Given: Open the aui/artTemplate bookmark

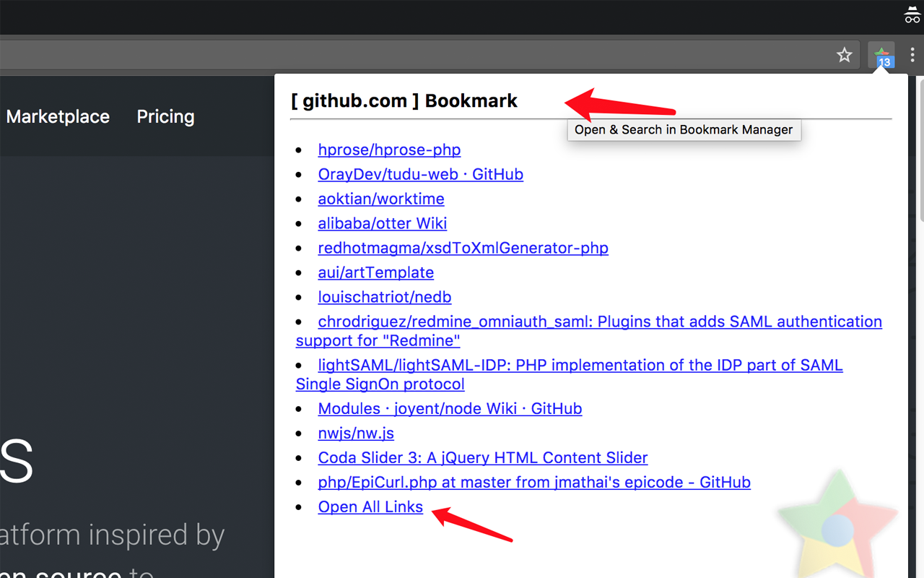Looking at the screenshot, I should (x=375, y=272).
